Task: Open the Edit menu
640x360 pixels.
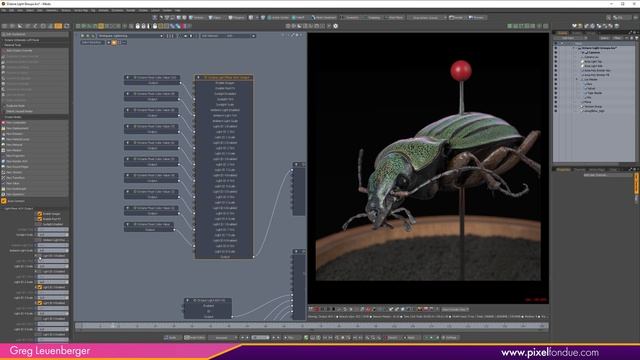Action: 11,10
